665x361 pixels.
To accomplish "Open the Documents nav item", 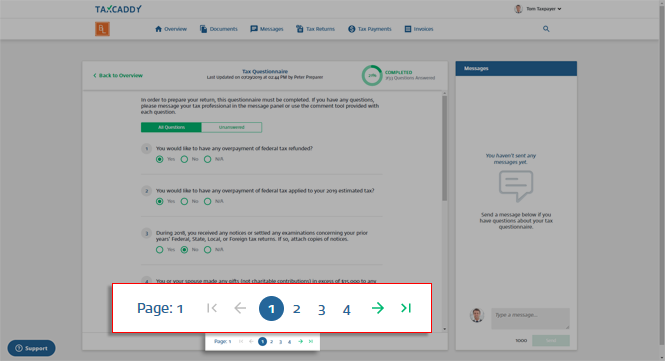I will point(219,29).
